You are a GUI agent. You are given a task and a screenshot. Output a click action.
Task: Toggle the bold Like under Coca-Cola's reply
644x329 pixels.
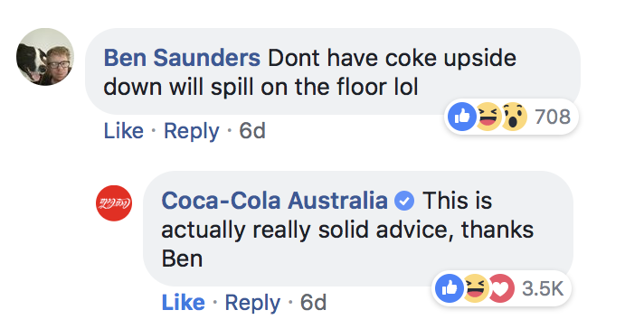coord(183,303)
